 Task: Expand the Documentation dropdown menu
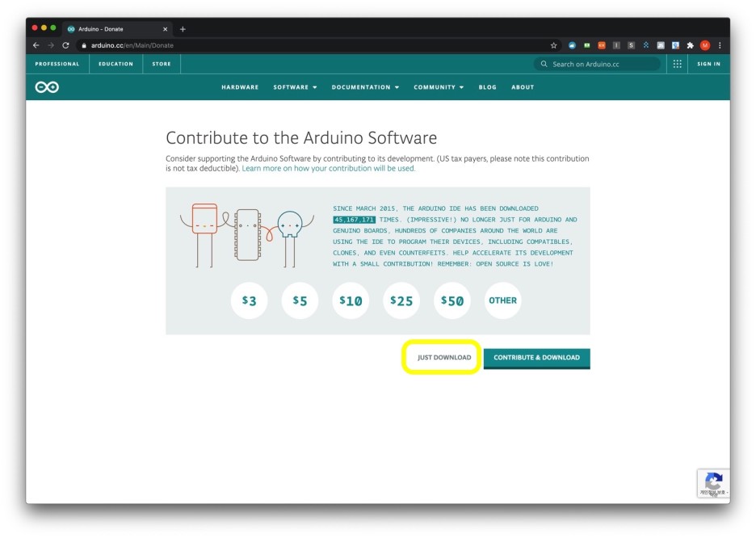(365, 87)
